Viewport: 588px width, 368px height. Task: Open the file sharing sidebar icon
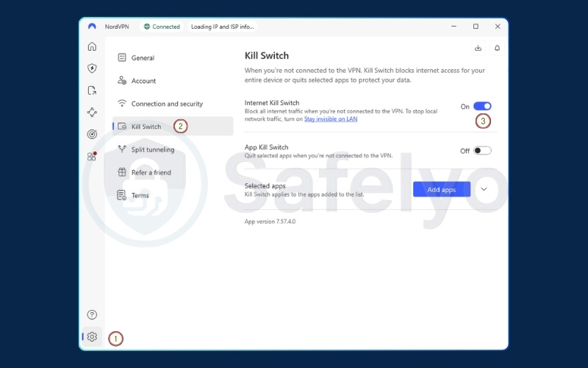pyautogui.click(x=92, y=91)
